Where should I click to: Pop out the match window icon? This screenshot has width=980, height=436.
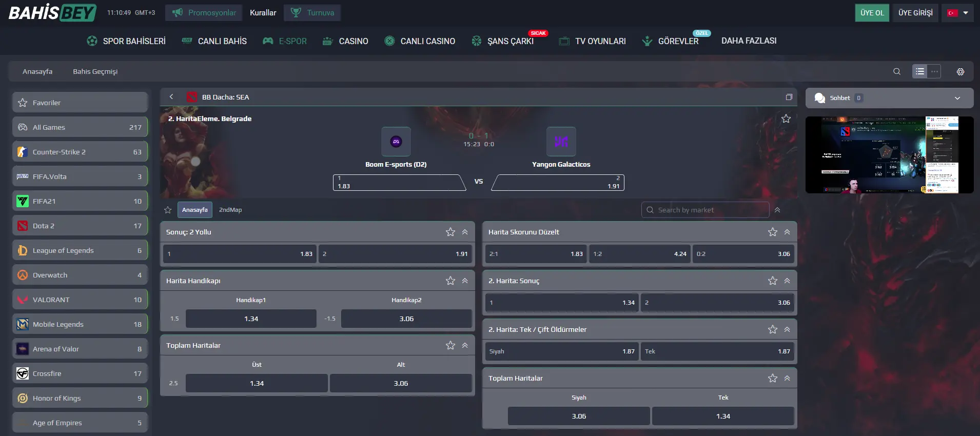coord(789,97)
